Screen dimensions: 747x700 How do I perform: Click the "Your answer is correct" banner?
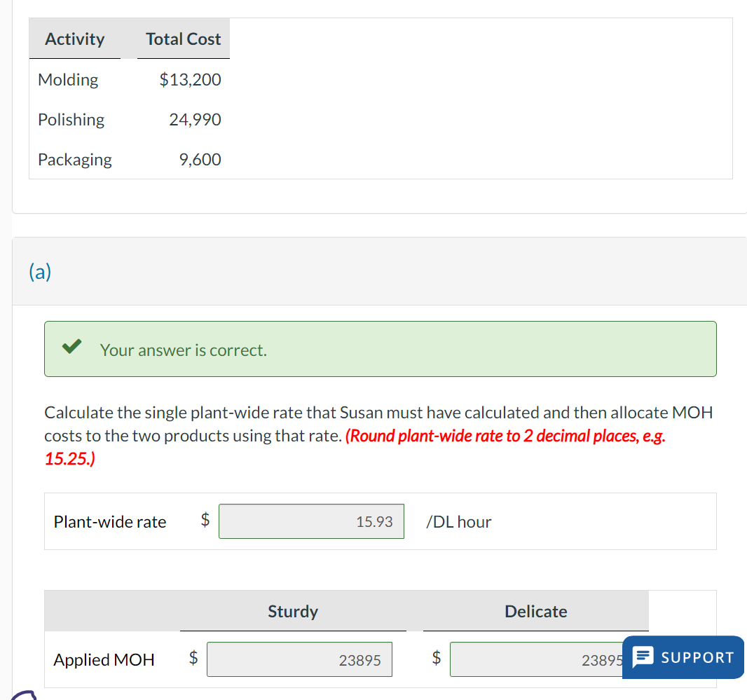click(380, 349)
